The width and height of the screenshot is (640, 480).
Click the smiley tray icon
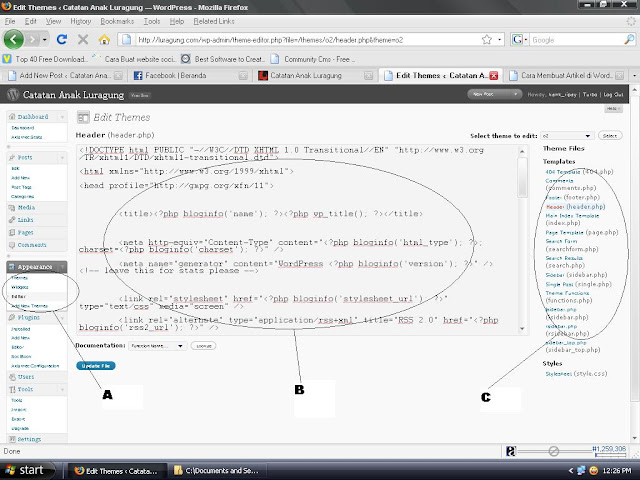pyautogui.click(x=594, y=471)
